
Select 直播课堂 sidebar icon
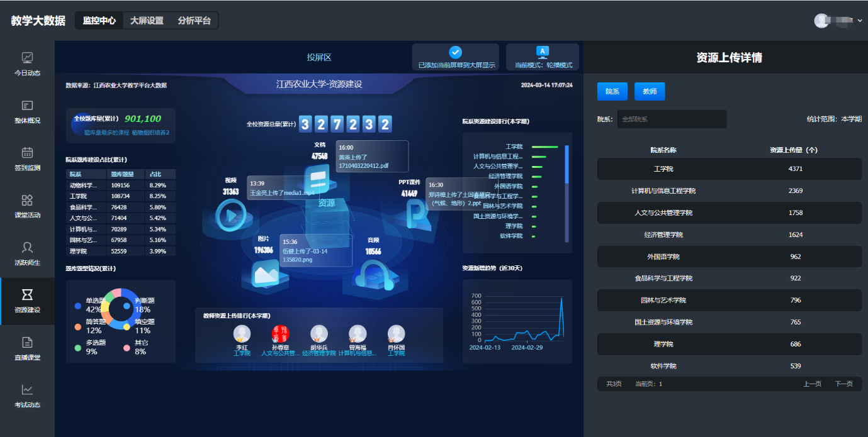(x=27, y=342)
